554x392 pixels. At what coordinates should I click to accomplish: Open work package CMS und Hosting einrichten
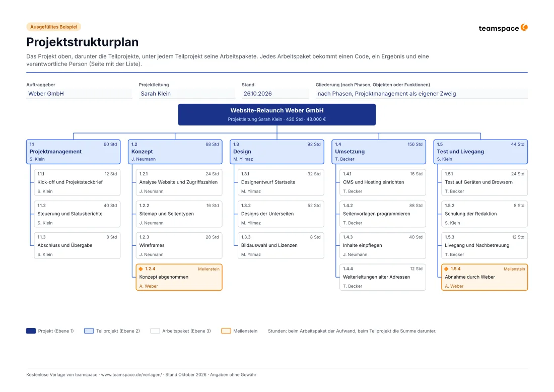coord(383,182)
